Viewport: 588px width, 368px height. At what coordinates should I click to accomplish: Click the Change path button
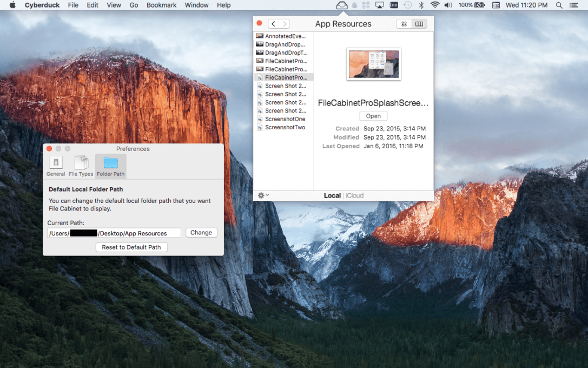click(201, 233)
